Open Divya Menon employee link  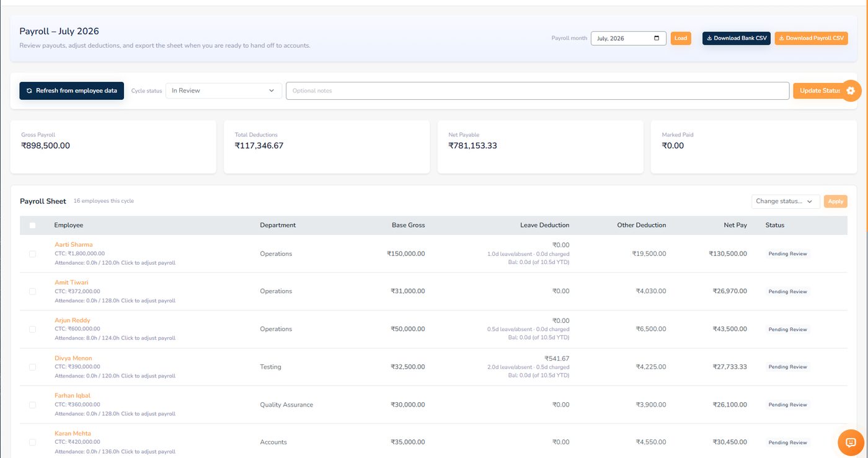point(73,358)
